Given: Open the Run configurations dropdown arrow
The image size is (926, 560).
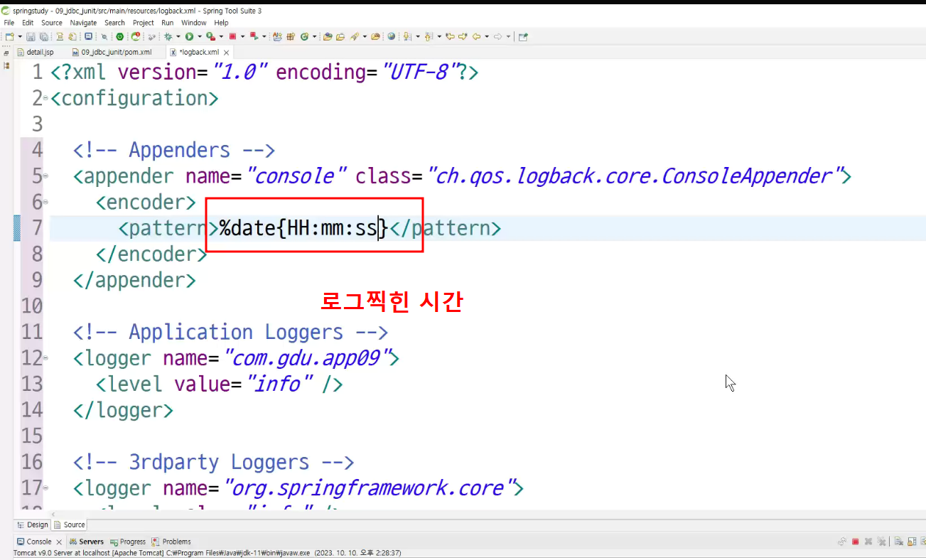Looking at the screenshot, I should coord(200,36).
